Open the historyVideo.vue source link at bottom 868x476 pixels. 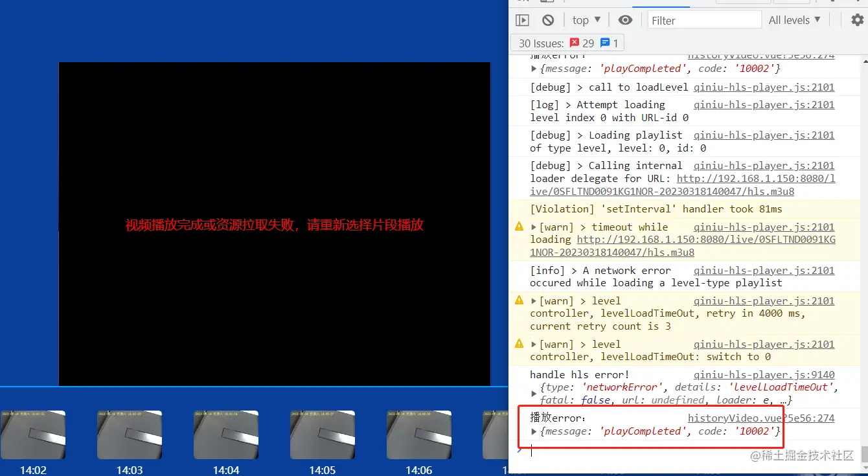[x=761, y=418]
